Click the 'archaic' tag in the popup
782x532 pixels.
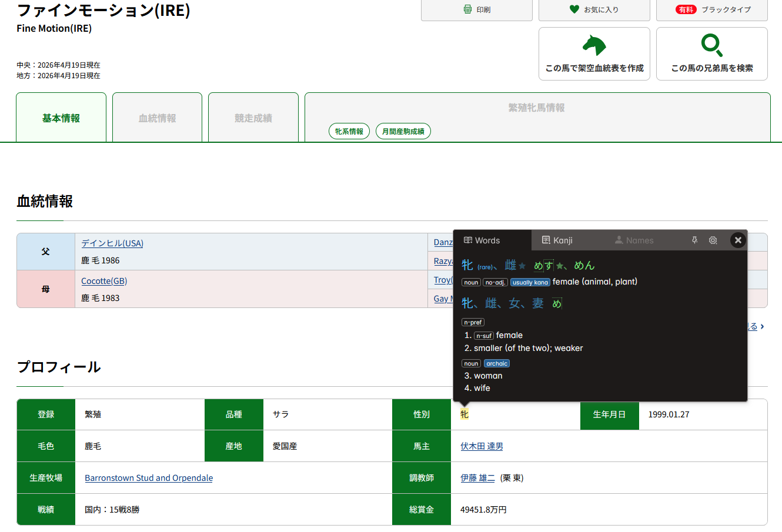tap(497, 363)
